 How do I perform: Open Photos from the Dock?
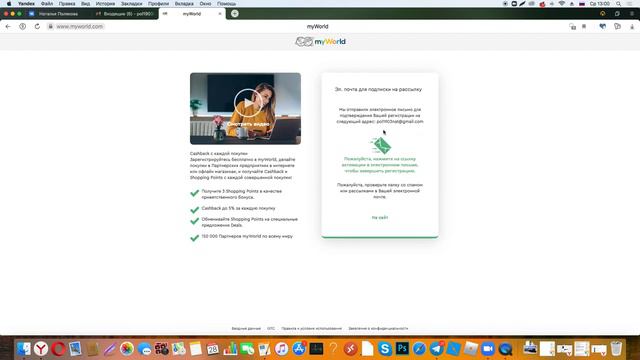coord(127,349)
